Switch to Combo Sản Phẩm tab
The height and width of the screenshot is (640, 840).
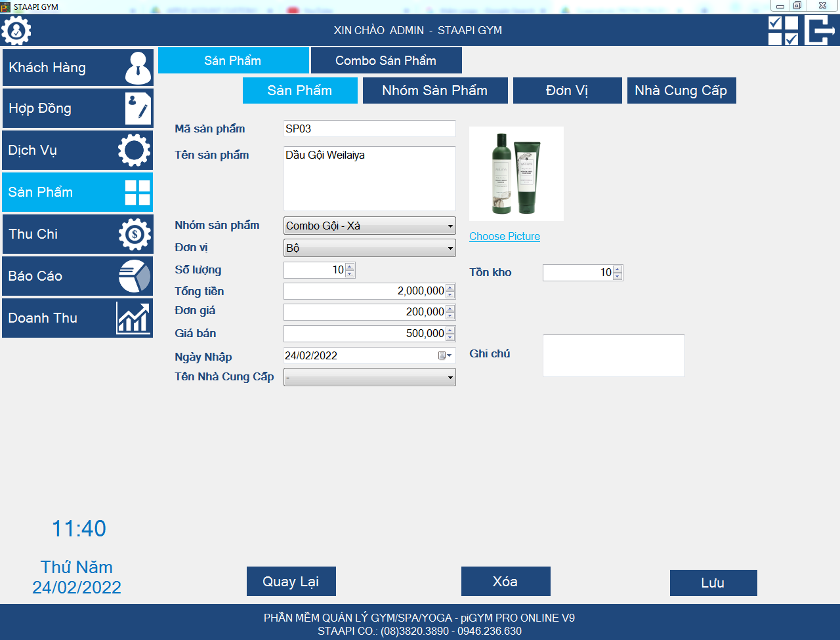click(386, 61)
